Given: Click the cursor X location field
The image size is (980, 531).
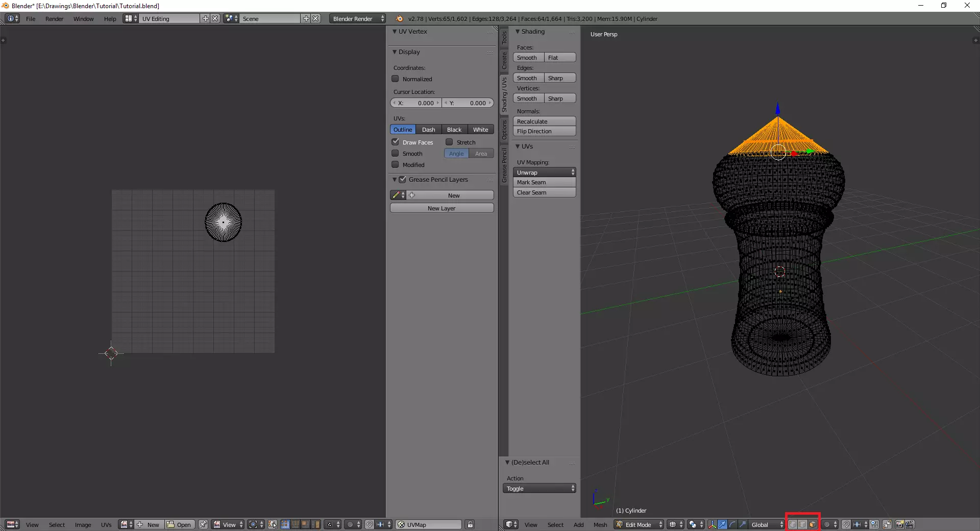Looking at the screenshot, I should (415, 103).
